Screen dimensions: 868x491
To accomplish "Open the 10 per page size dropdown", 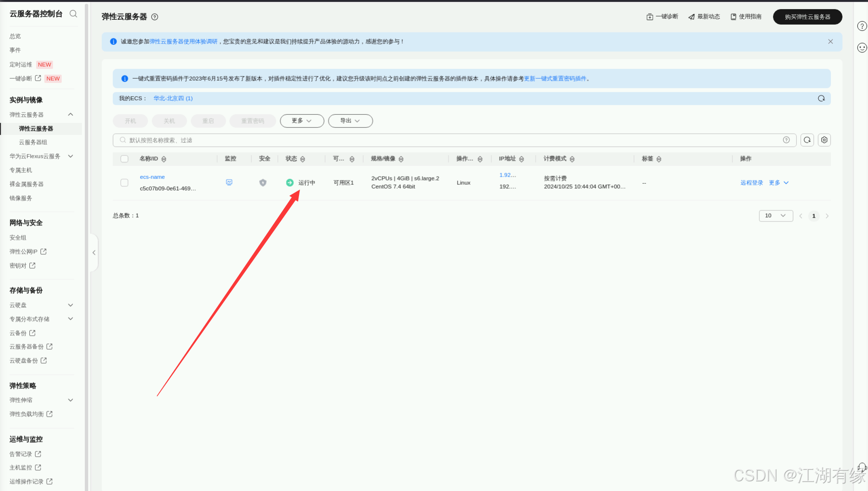I will point(776,216).
